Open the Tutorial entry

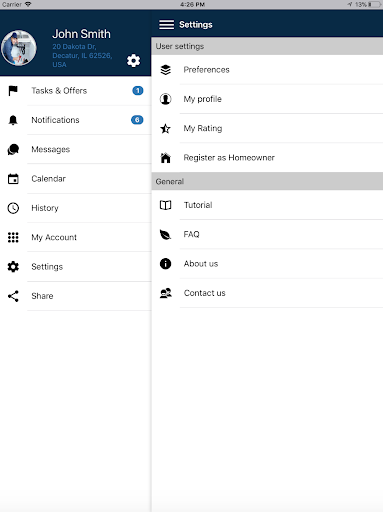point(267,205)
